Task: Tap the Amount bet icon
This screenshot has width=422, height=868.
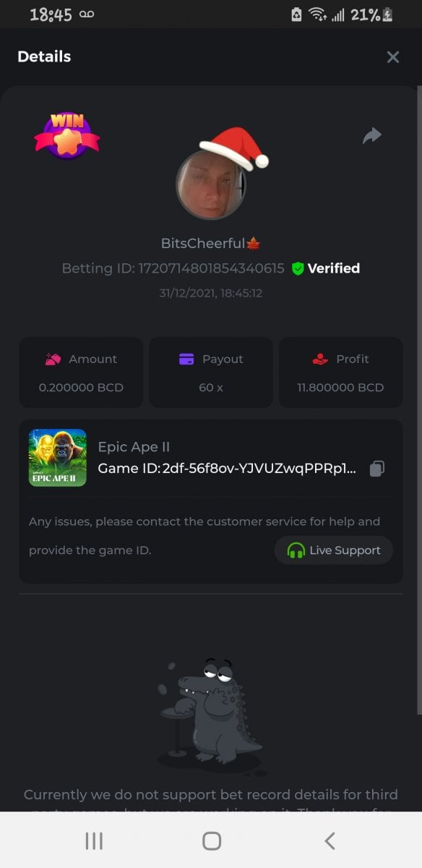Action: (53, 359)
